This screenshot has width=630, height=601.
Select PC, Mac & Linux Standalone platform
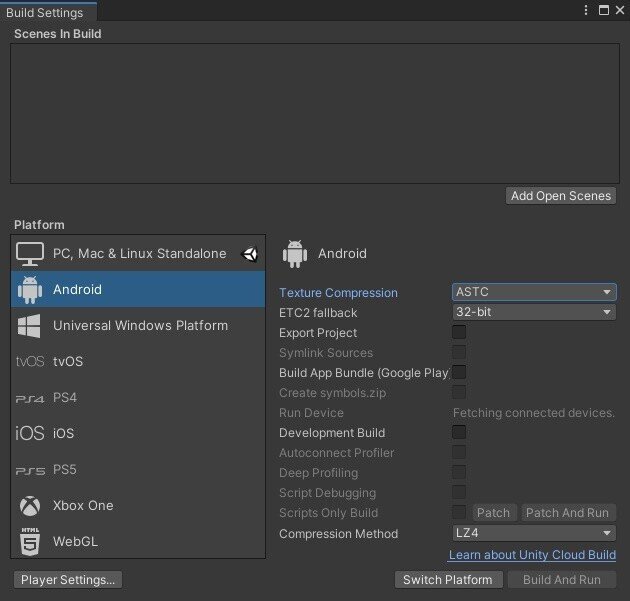138,254
